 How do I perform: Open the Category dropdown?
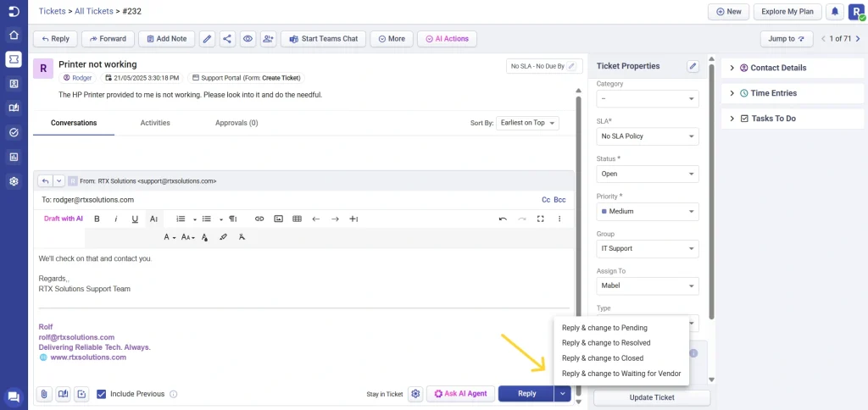[647, 98]
